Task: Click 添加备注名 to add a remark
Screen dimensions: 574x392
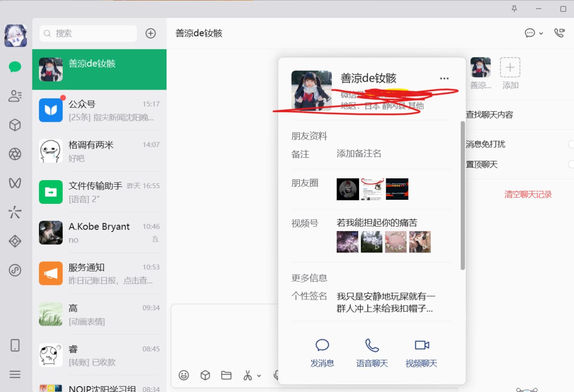Action: pyautogui.click(x=359, y=154)
